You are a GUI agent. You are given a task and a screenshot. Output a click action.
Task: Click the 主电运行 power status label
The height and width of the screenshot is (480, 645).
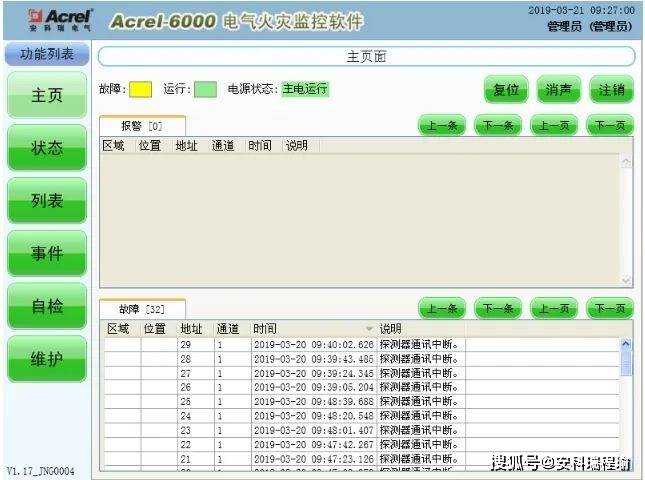(x=305, y=89)
